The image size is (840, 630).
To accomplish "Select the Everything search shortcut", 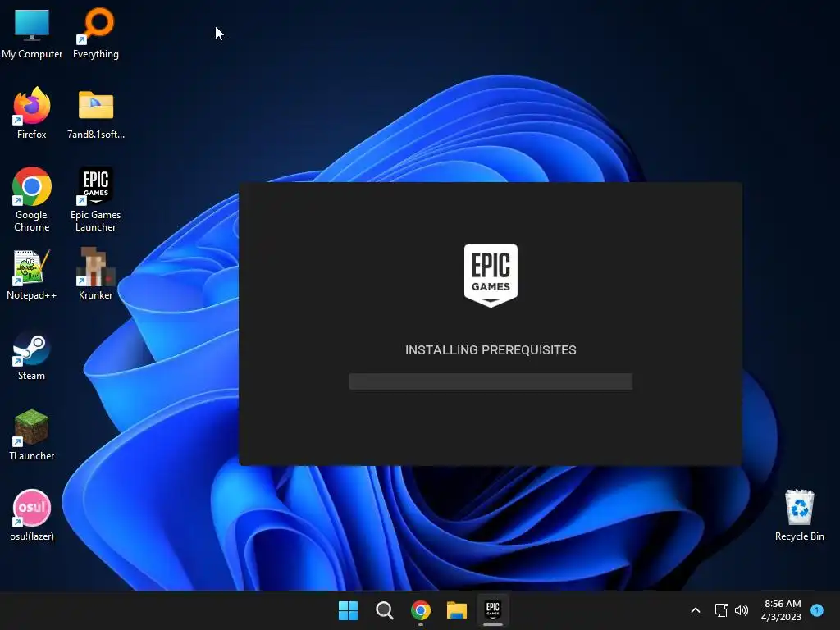I will (96, 33).
